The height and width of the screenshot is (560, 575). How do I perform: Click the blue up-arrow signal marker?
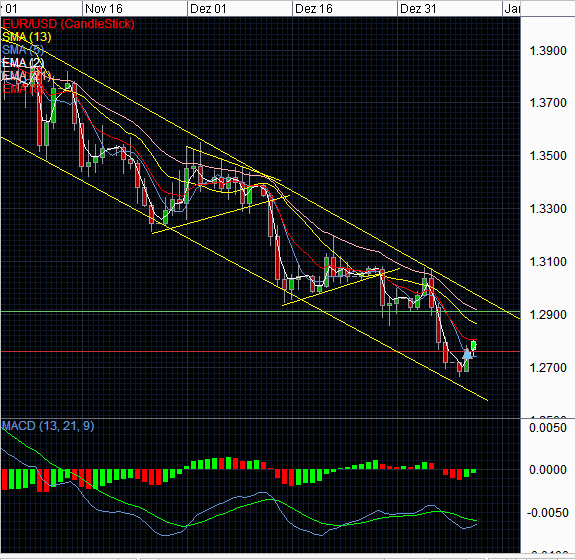pyautogui.click(x=467, y=354)
